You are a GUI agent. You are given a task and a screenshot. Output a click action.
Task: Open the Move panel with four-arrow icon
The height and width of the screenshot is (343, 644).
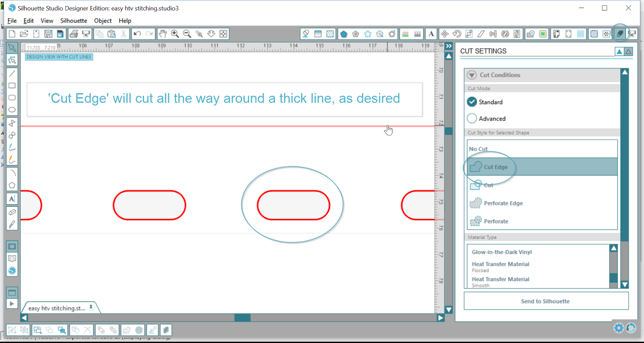pyautogui.click(x=444, y=34)
